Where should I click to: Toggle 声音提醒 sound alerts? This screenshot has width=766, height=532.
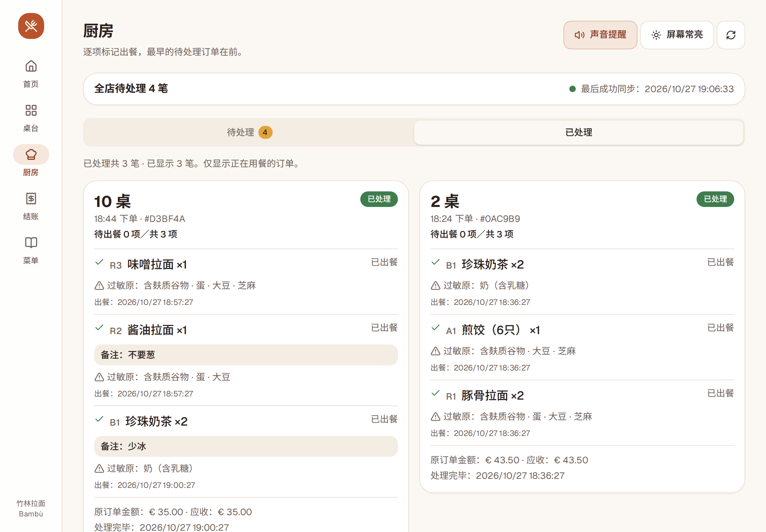(x=600, y=35)
